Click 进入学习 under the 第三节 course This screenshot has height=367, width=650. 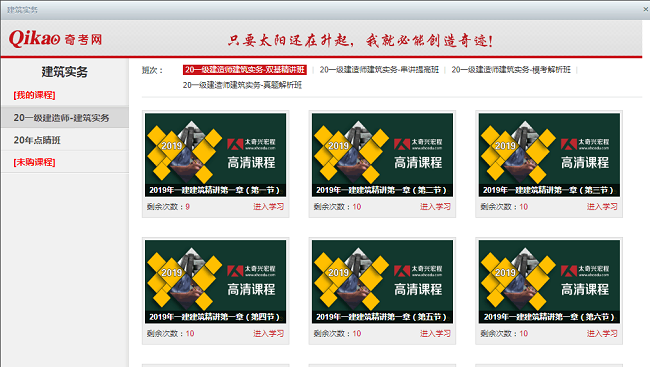pos(602,207)
